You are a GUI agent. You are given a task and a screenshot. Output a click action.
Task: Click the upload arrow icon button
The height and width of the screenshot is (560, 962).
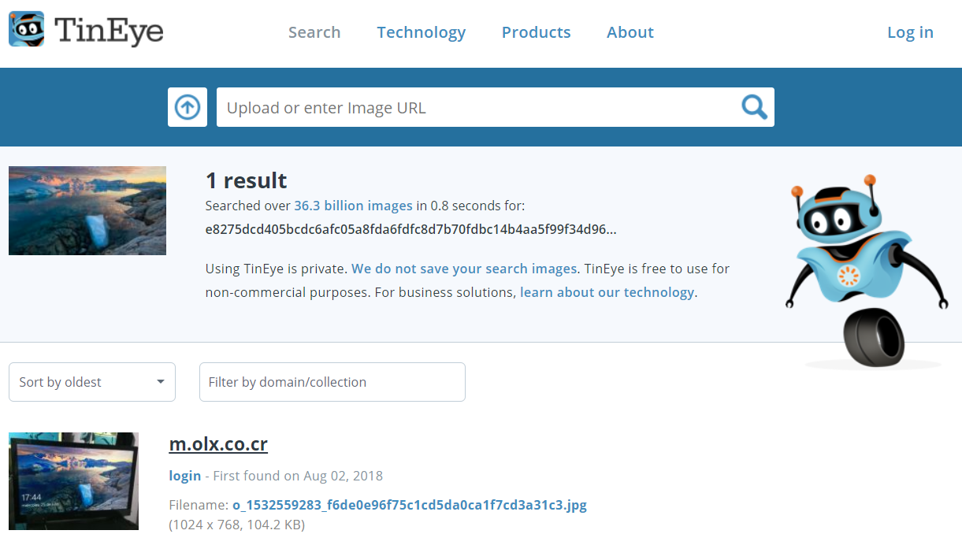188,107
